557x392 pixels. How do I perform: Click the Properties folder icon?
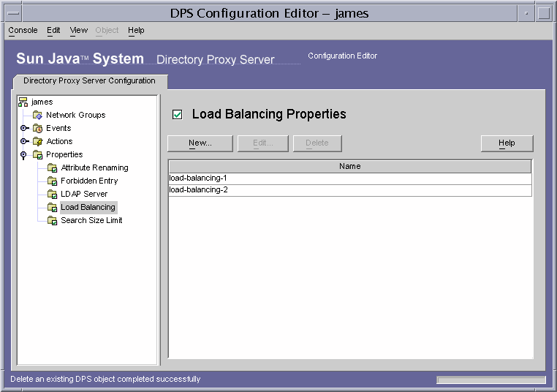(37, 154)
